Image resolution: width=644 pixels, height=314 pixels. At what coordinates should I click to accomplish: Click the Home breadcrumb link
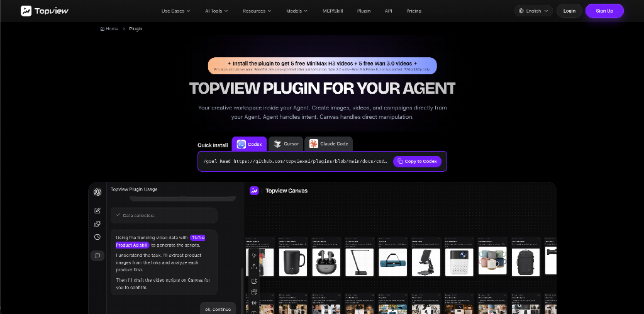point(109,29)
